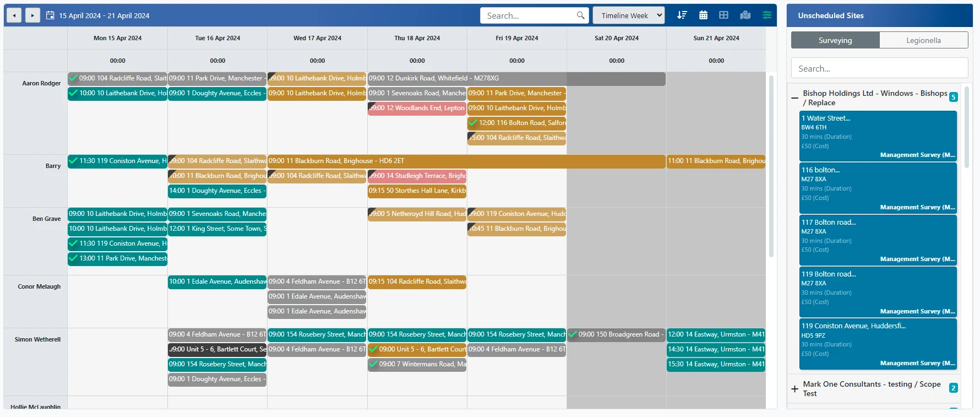Image resolution: width=980 pixels, height=417 pixels.
Task: Select the 119 Coniston Avenue unscheduled site card
Action: (878, 344)
